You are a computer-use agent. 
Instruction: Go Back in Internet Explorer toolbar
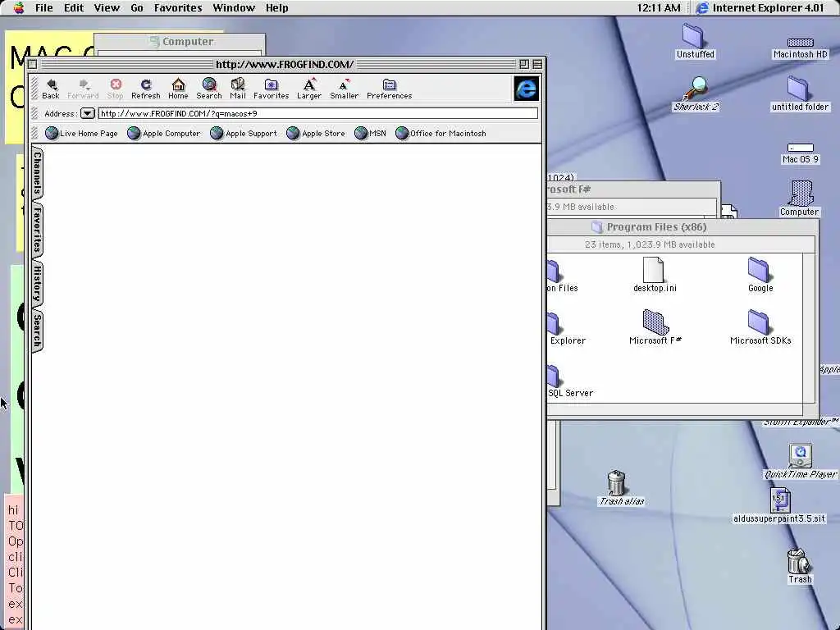point(51,89)
